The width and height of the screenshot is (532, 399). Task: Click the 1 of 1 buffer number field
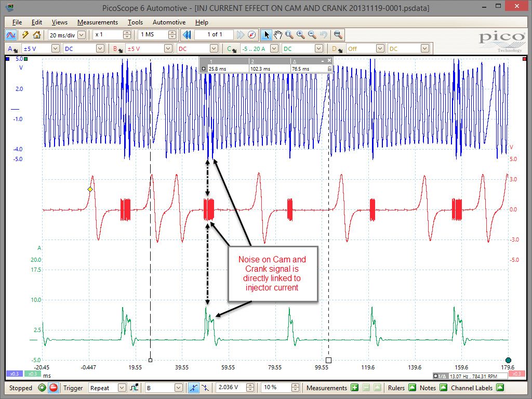click(215, 35)
